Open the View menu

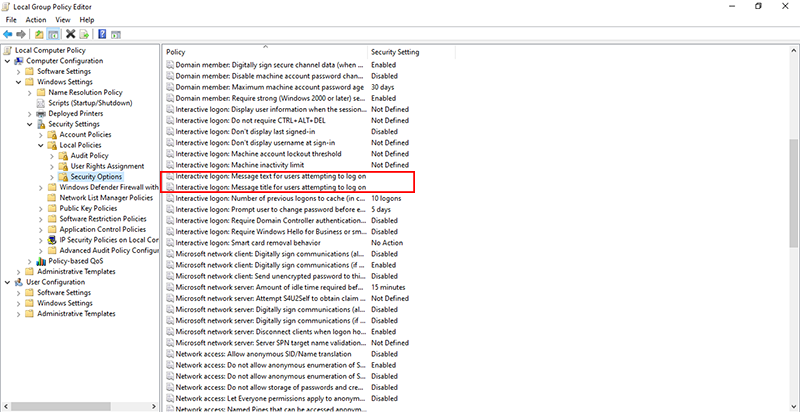point(63,20)
